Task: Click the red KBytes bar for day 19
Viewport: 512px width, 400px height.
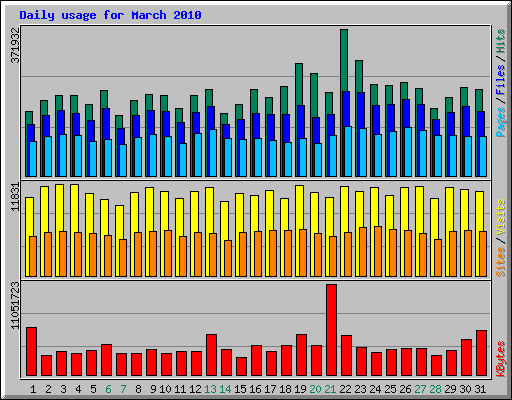Action: coord(301,355)
